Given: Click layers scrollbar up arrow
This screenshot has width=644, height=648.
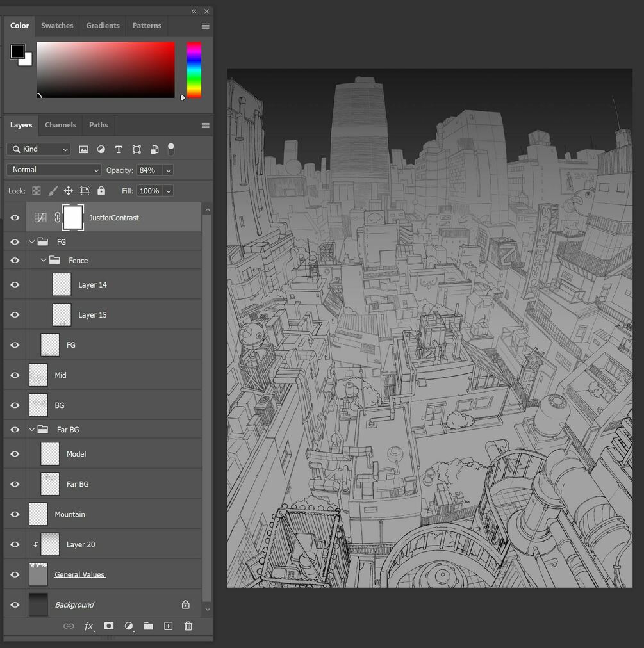Looking at the screenshot, I should click(208, 210).
